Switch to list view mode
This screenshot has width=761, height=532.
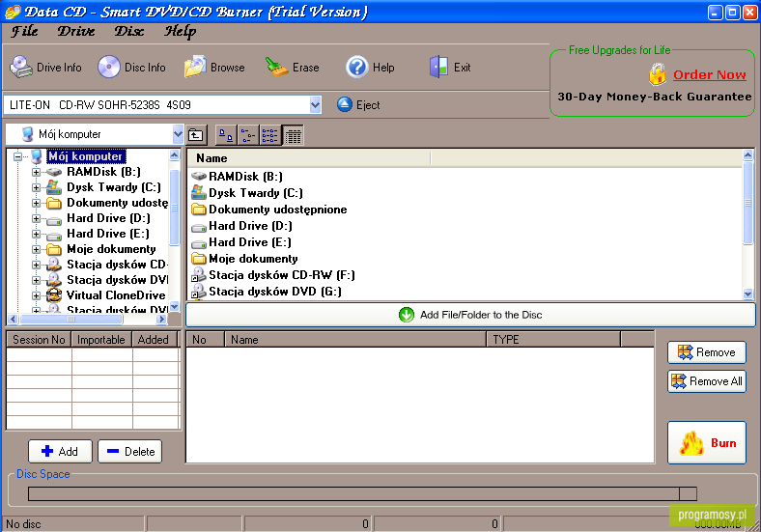(269, 135)
